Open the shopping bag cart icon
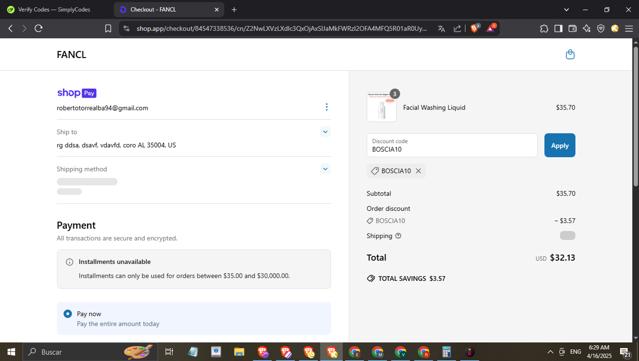This screenshot has height=361, width=639. click(x=570, y=54)
